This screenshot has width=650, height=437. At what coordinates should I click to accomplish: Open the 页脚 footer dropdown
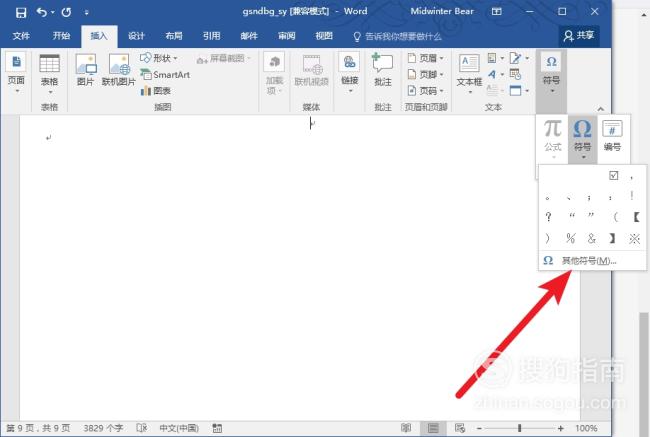[x=426, y=75]
